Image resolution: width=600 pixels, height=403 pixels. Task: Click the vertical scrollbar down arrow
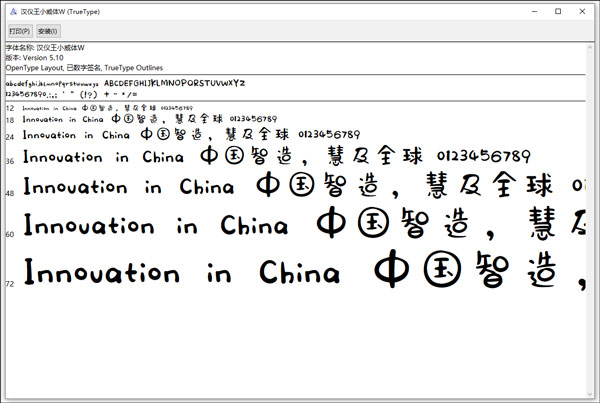point(590,394)
